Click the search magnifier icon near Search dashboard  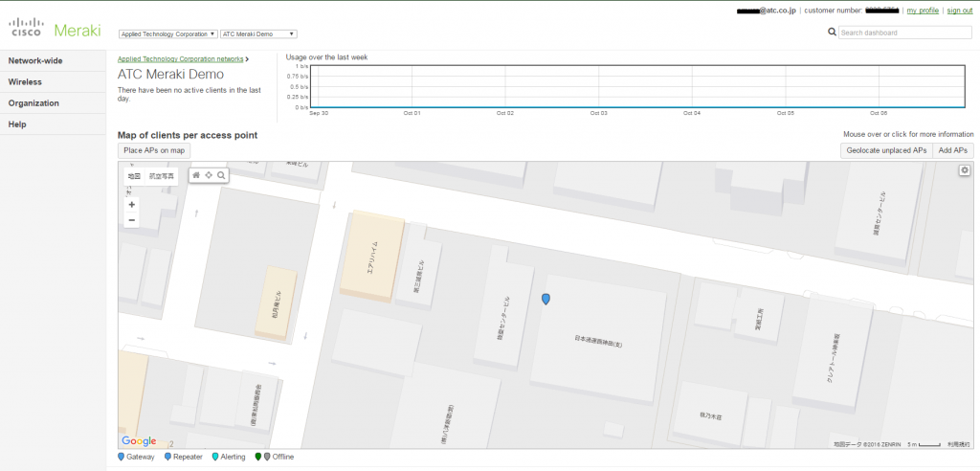(x=832, y=32)
